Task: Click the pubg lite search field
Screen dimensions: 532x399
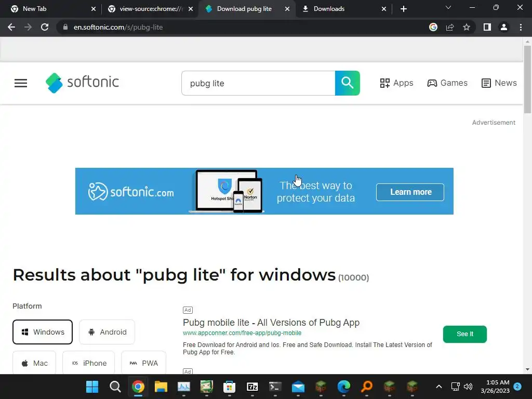Action: point(258,83)
